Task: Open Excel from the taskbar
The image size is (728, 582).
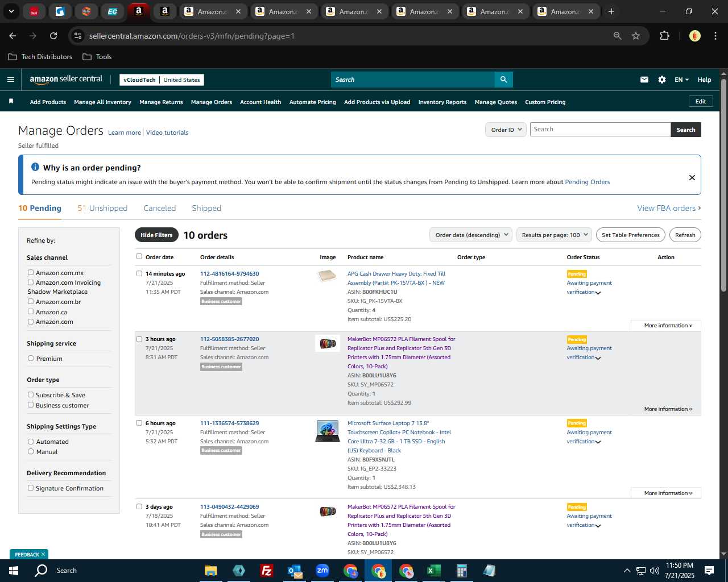Action: tap(434, 571)
